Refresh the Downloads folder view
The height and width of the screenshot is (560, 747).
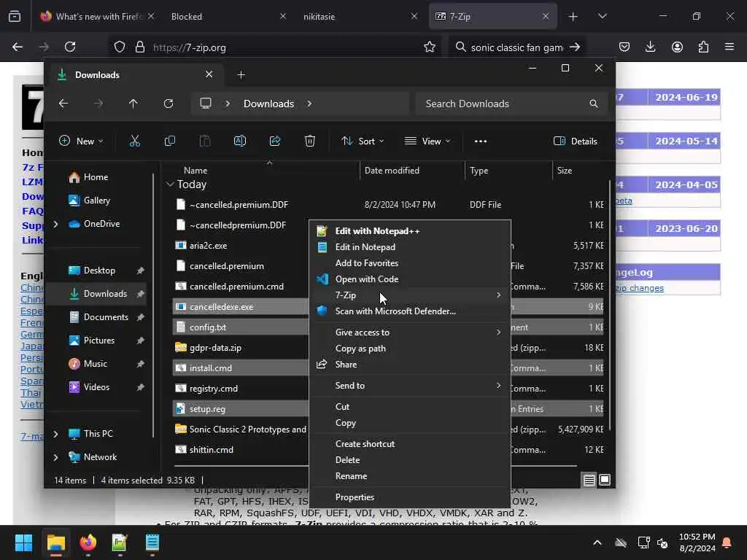[169, 104]
